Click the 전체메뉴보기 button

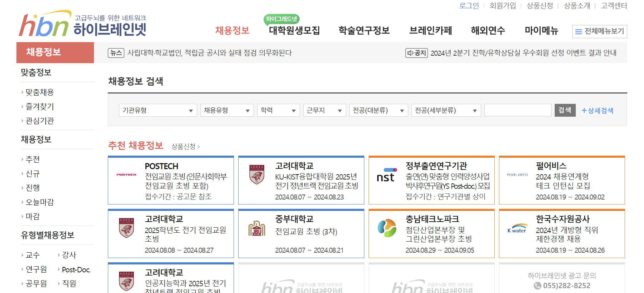coord(600,31)
